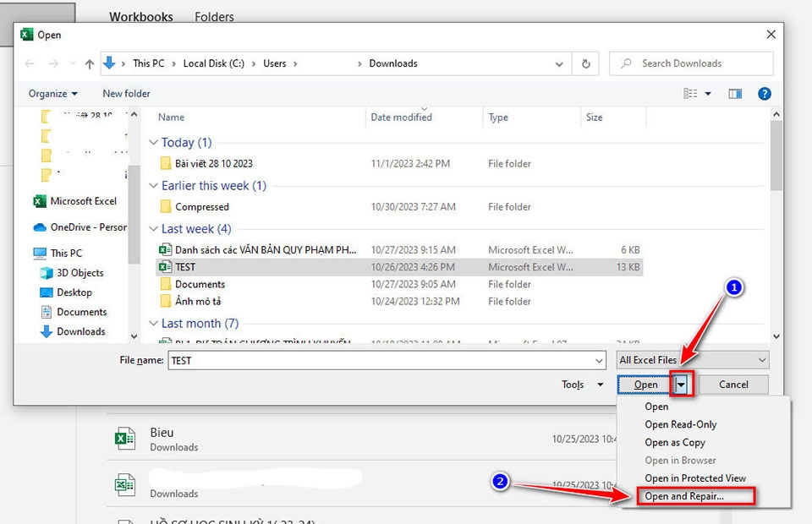Open the Organize menu

(x=52, y=94)
